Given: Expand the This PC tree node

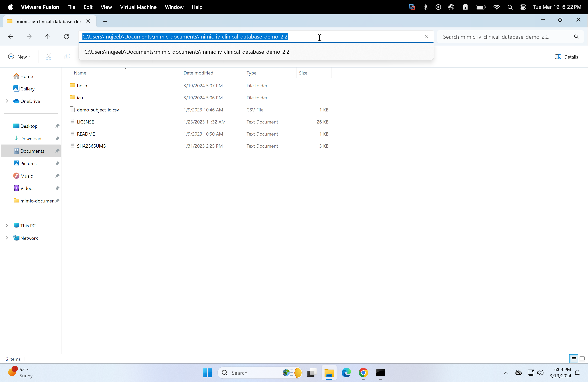Looking at the screenshot, I should click(x=7, y=225).
